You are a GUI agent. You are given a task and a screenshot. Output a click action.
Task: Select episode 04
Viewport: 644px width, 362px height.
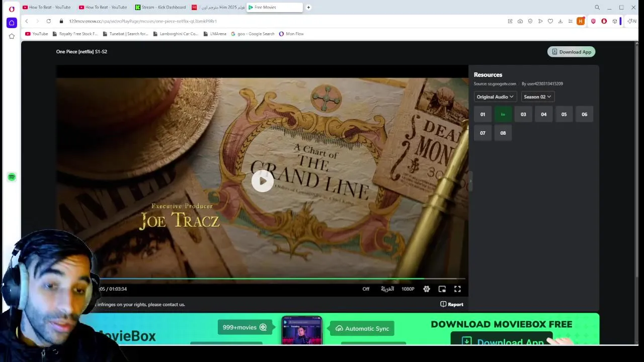[x=543, y=115]
